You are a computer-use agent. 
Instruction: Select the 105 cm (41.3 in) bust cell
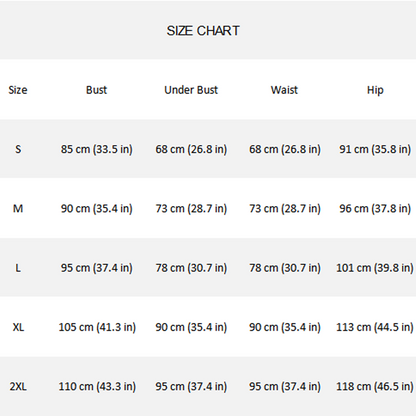[x=97, y=327]
